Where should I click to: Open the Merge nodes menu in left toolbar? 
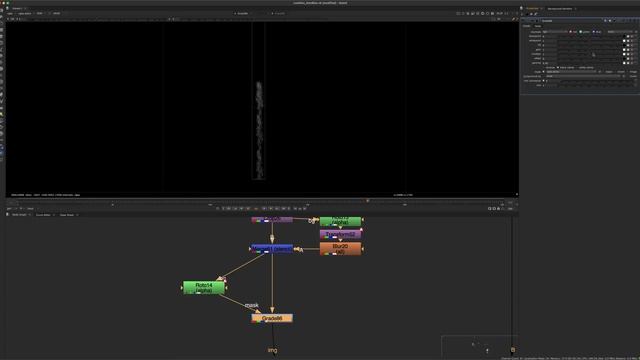tap(2, 56)
